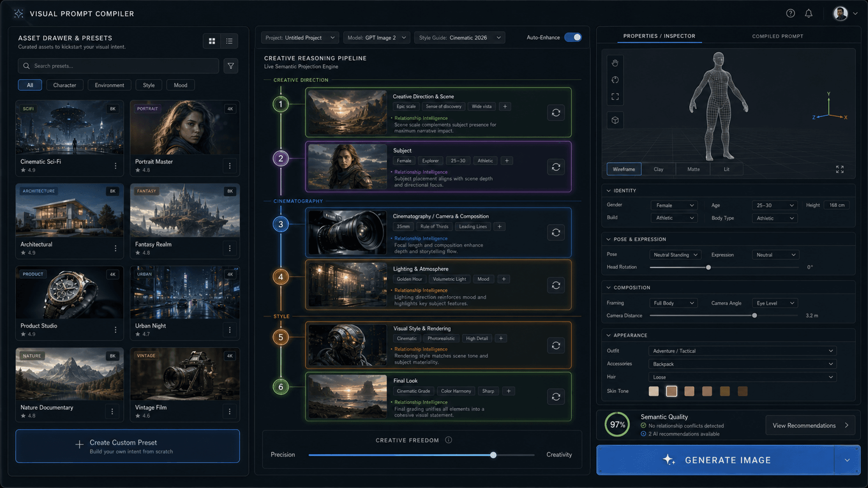Add a tag to Subject step

506,161
